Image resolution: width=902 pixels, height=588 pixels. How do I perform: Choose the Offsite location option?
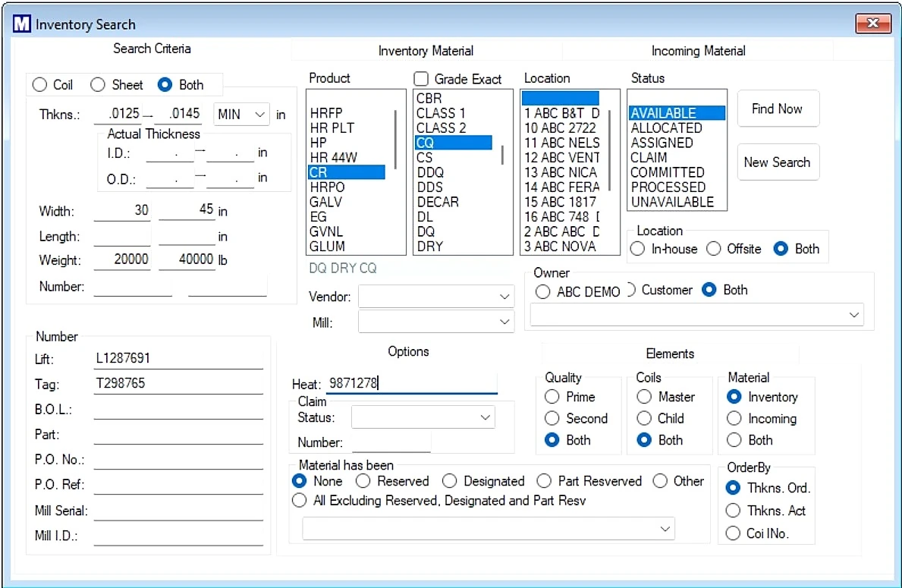click(714, 248)
